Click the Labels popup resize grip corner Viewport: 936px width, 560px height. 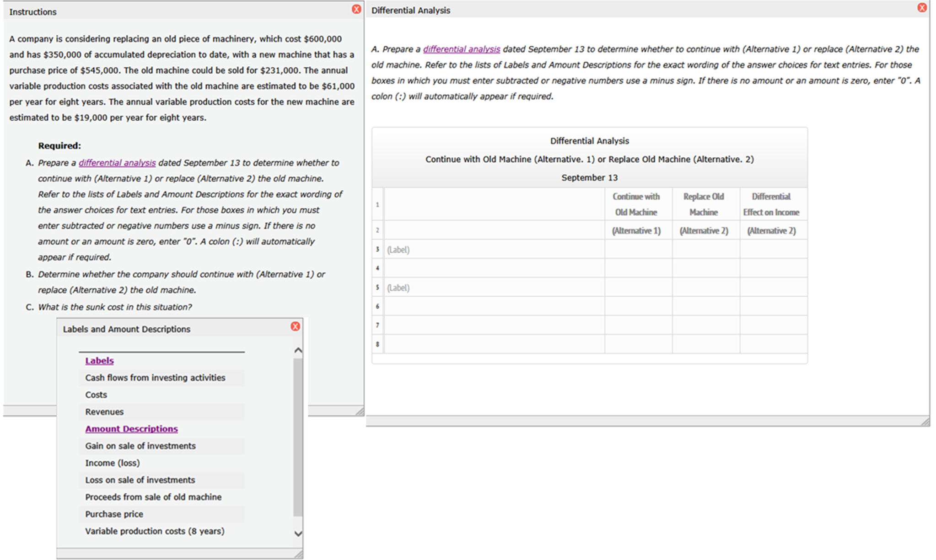tap(298, 555)
